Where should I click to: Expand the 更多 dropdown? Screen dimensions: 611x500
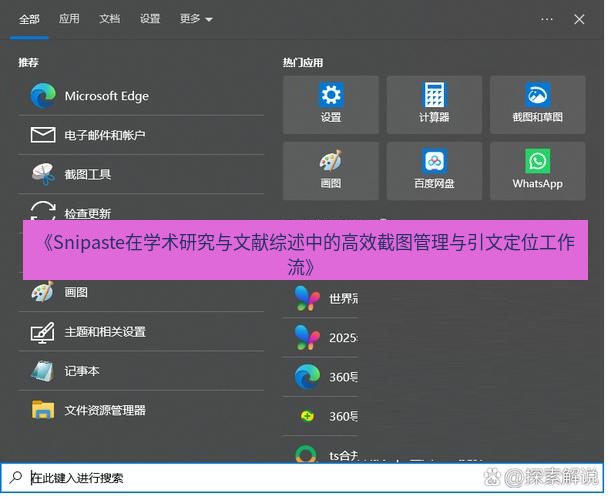tap(196, 18)
